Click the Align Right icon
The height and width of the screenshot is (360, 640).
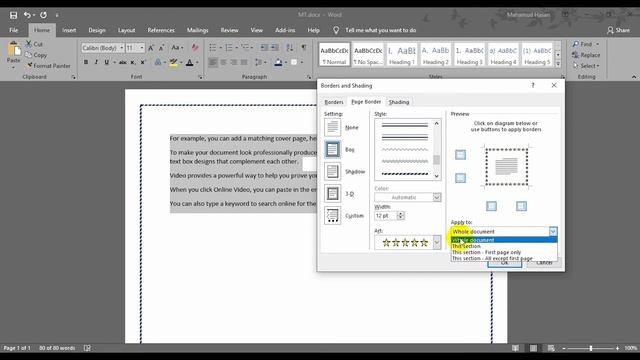(234, 62)
